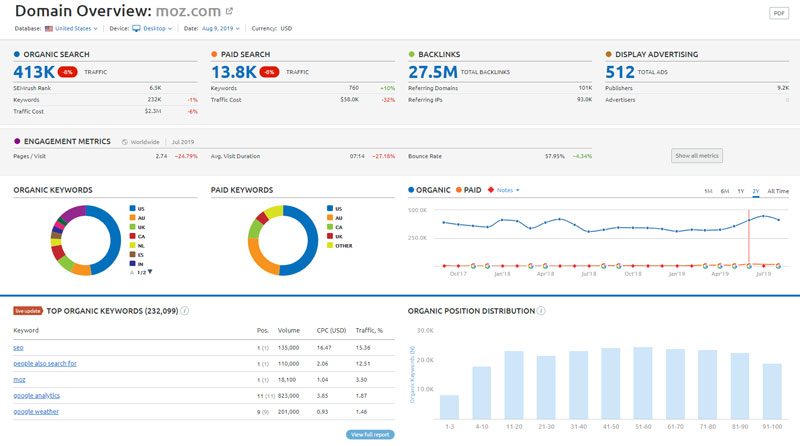Image resolution: width=800 pixels, height=446 pixels.
Task: Open info icon beside Top Organic Keywords
Action: coord(185,311)
